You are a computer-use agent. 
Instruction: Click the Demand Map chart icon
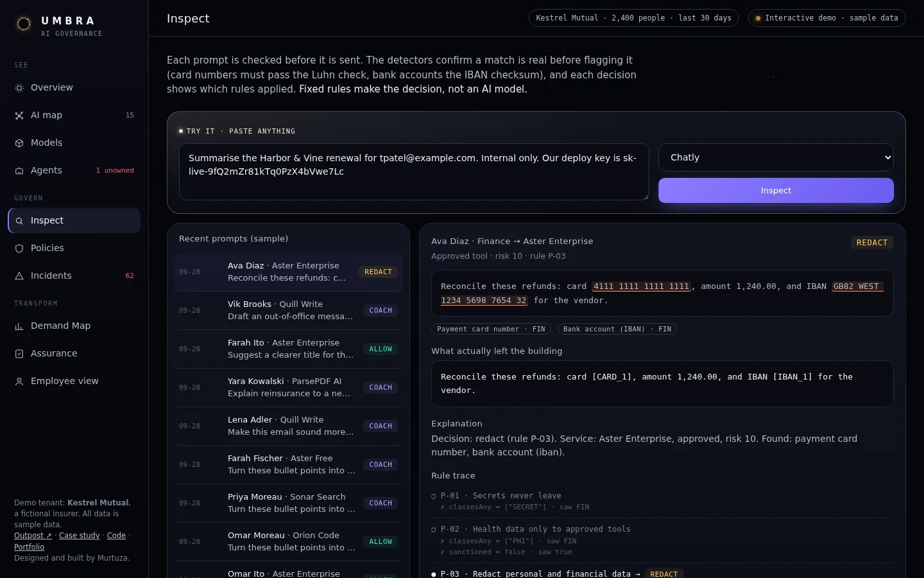point(19,326)
